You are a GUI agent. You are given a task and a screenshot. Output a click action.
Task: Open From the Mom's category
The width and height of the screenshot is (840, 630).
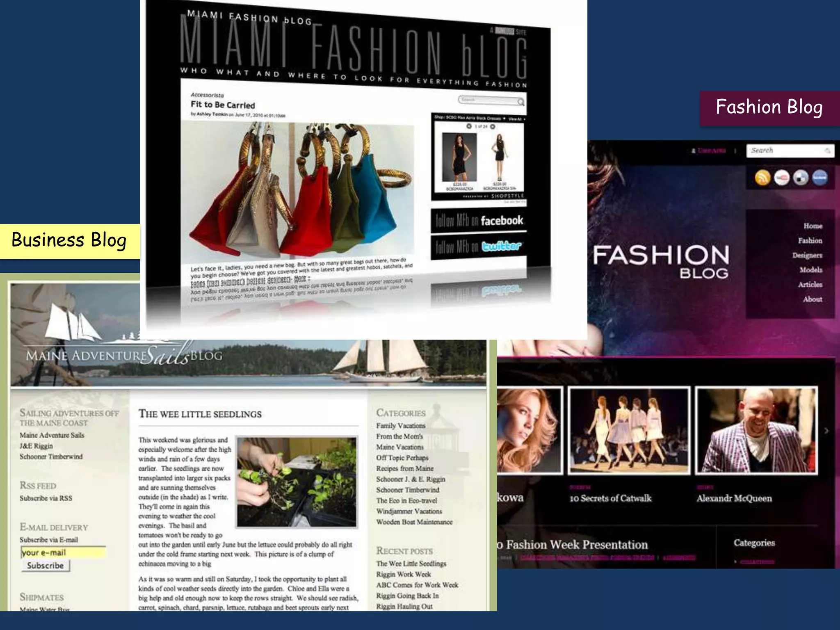(x=399, y=436)
